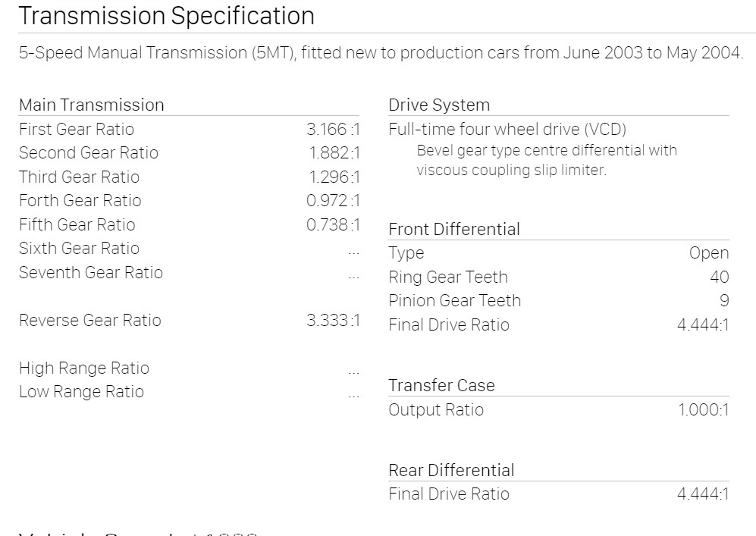
Task: Click the 3.333:1 reverse gear value
Action: click(333, 320)
